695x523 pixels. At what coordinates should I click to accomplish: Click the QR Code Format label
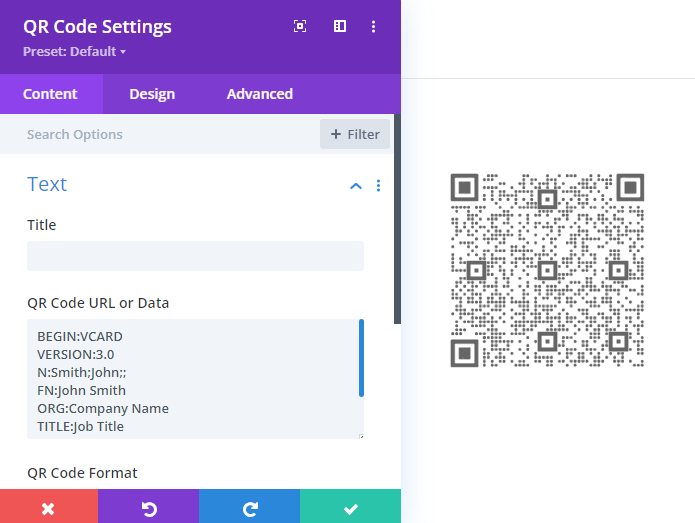pyautogui.click(x=82, y=473)
